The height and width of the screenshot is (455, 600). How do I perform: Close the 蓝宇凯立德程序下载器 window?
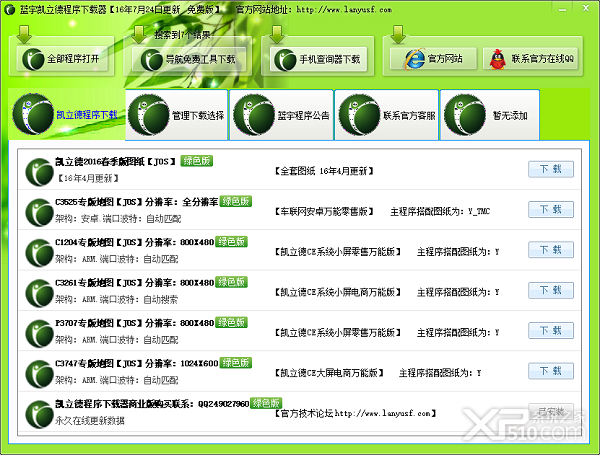click(585, 8)
